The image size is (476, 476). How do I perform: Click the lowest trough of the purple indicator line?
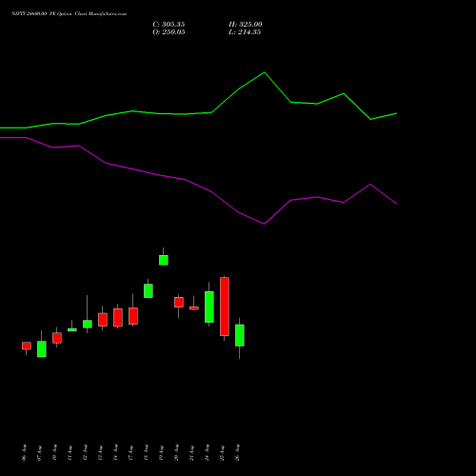tap(264, 224)
